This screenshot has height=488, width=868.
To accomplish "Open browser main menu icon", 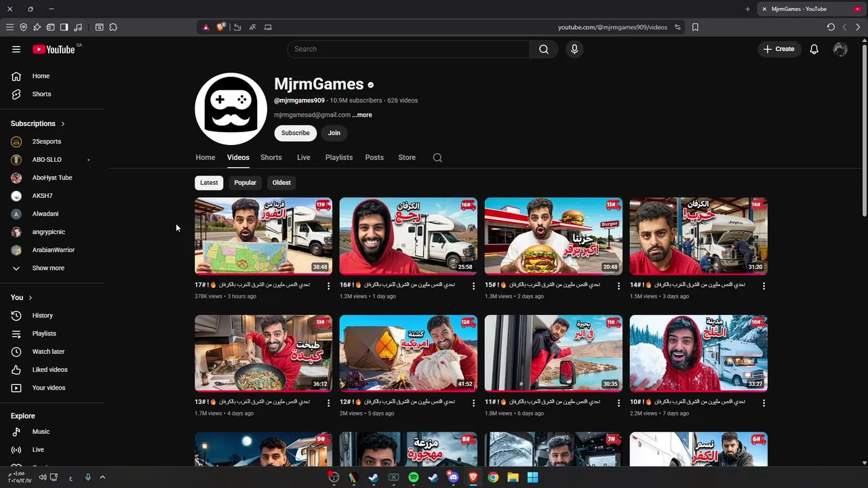I will (x=9, y=27).
